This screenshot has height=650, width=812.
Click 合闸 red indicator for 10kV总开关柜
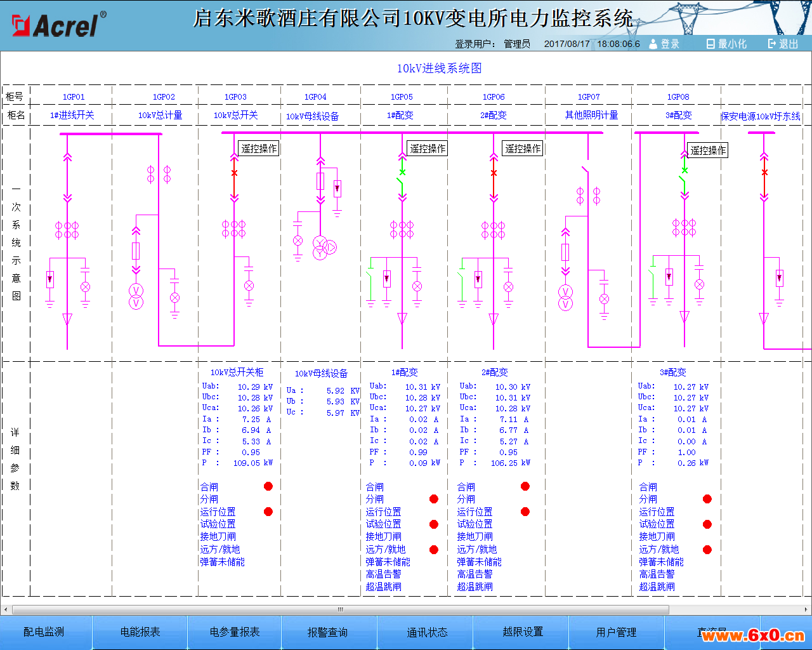click(x=268, y=486)
